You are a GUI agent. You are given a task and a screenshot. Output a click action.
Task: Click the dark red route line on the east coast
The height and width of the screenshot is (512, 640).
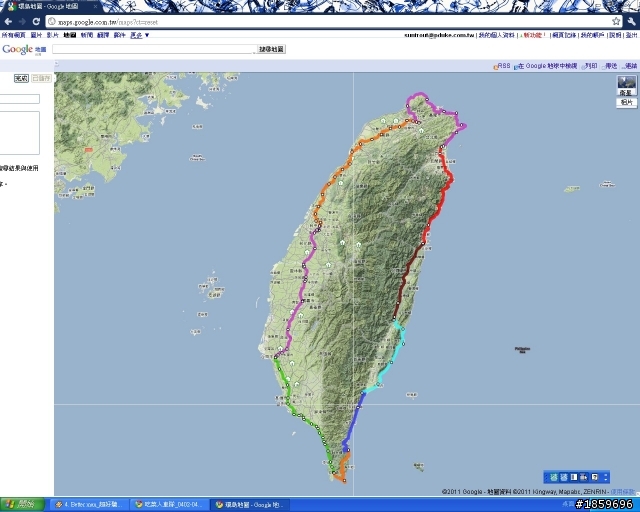pos(406,278)
